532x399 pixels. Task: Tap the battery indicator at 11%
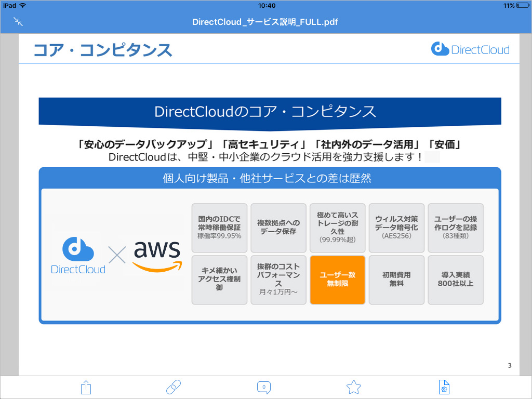coord(523,5)
